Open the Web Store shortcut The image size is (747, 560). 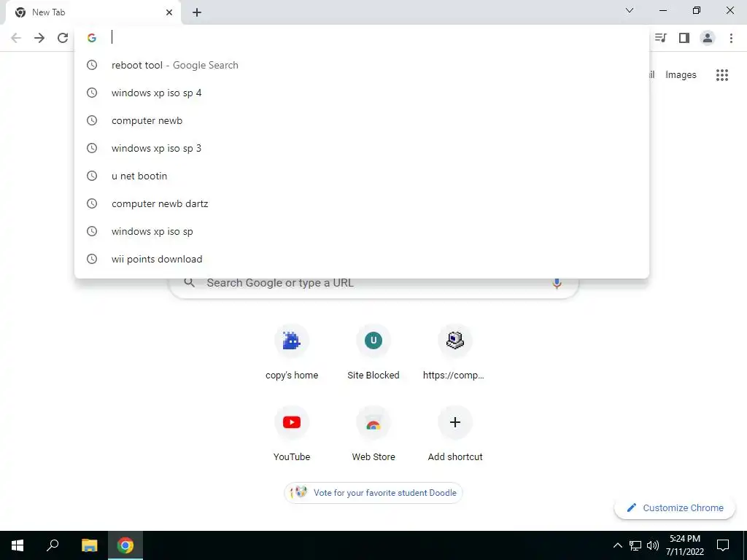373,435
